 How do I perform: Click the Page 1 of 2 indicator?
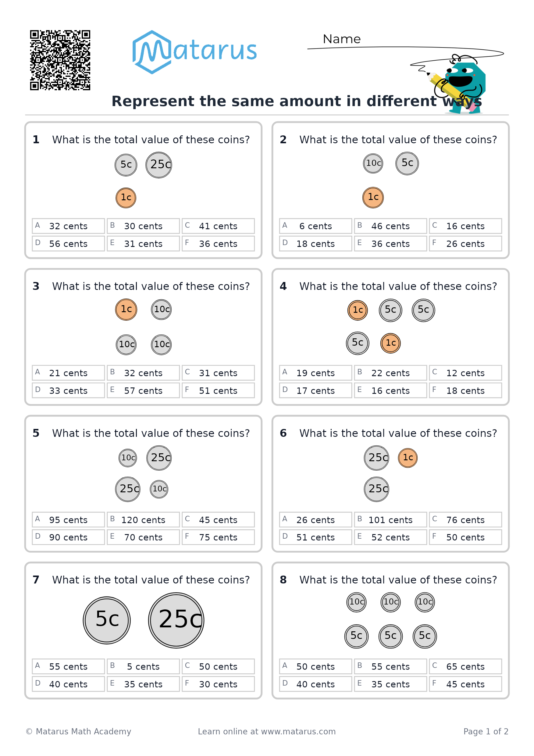tap(486, 731)
